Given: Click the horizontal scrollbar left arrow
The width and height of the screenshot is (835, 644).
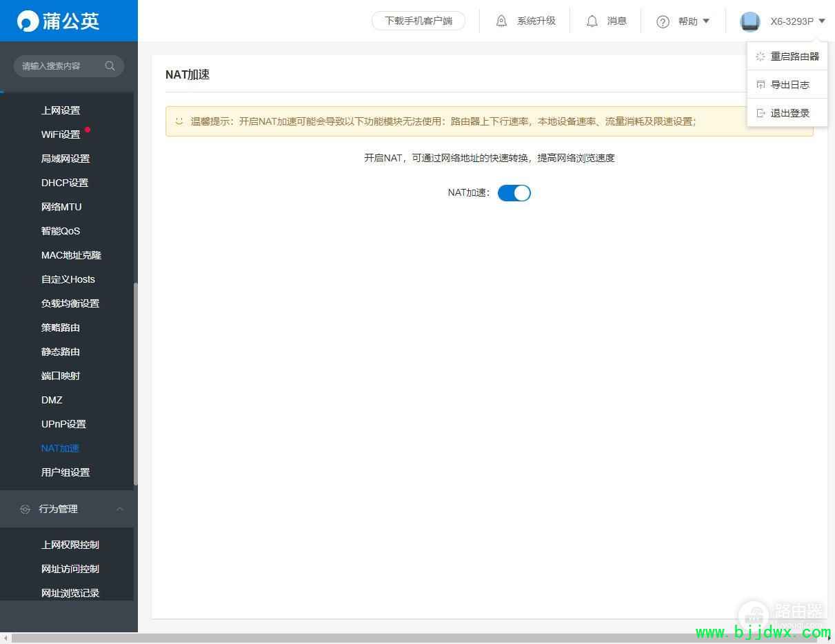Looking at the screenshot, I should [5, 638].
